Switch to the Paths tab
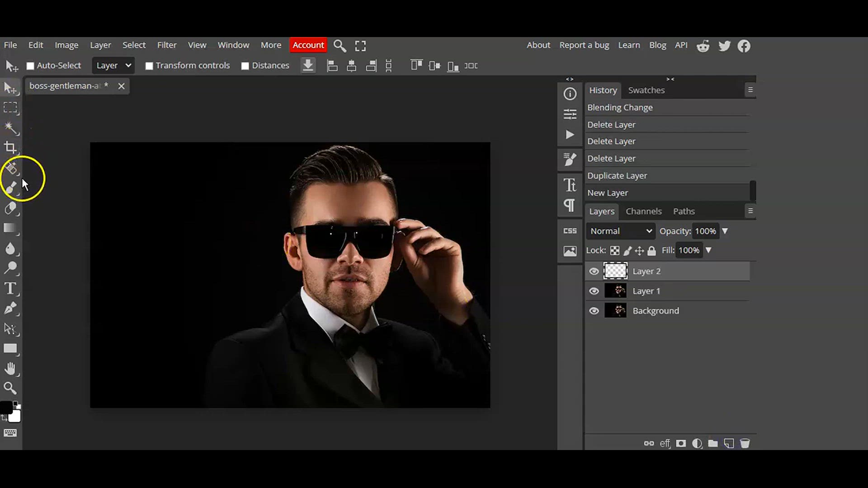This screenshot has height=488, width=868. pos(684,211)
